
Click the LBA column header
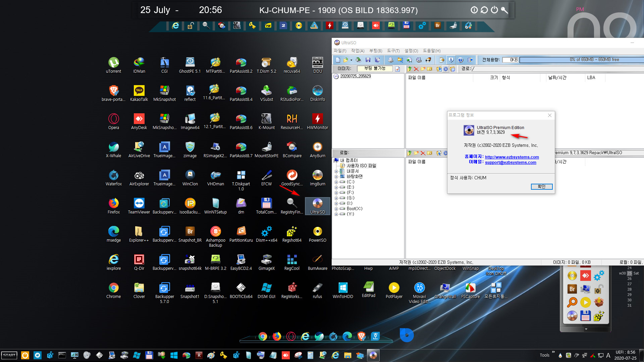pos(595,78)
